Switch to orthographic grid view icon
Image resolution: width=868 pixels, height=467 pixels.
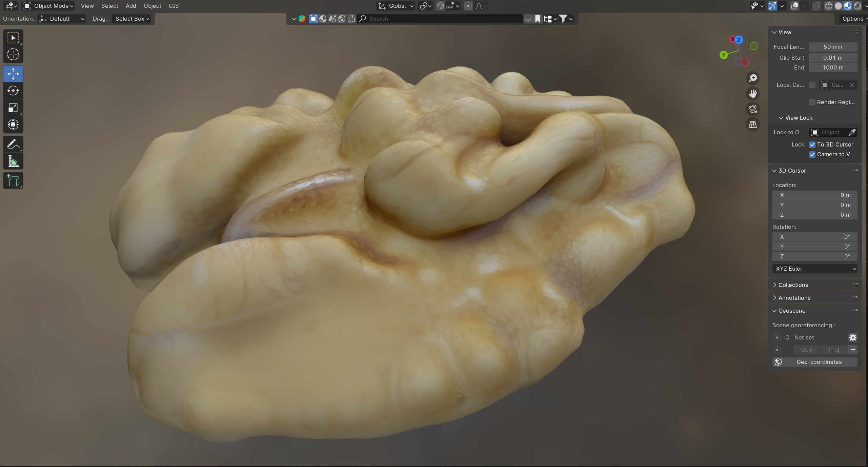[x=753, y=124]
